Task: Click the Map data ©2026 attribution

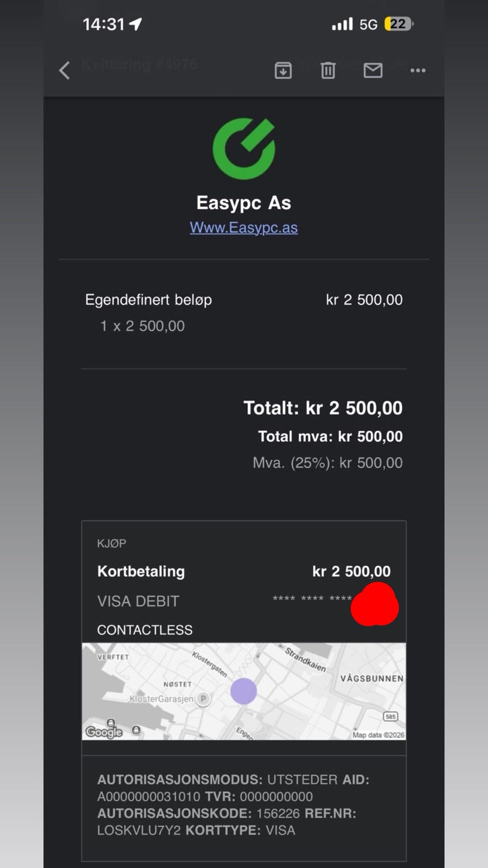Action: click(x=378, y=735)
